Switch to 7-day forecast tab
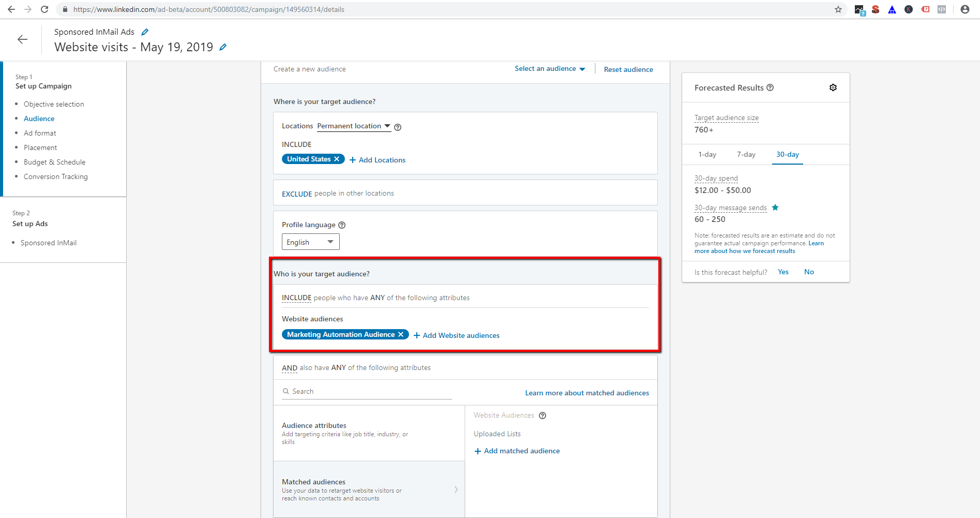This screenshot has width=980, height=518. pyautogui.click(x=746, y=154)
